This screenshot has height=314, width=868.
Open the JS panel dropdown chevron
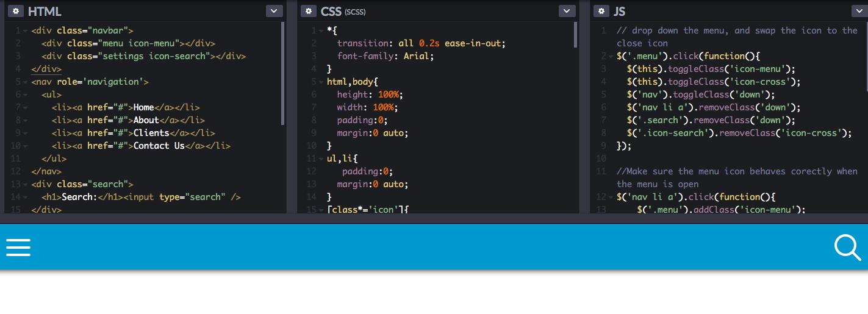click(860, 11)
